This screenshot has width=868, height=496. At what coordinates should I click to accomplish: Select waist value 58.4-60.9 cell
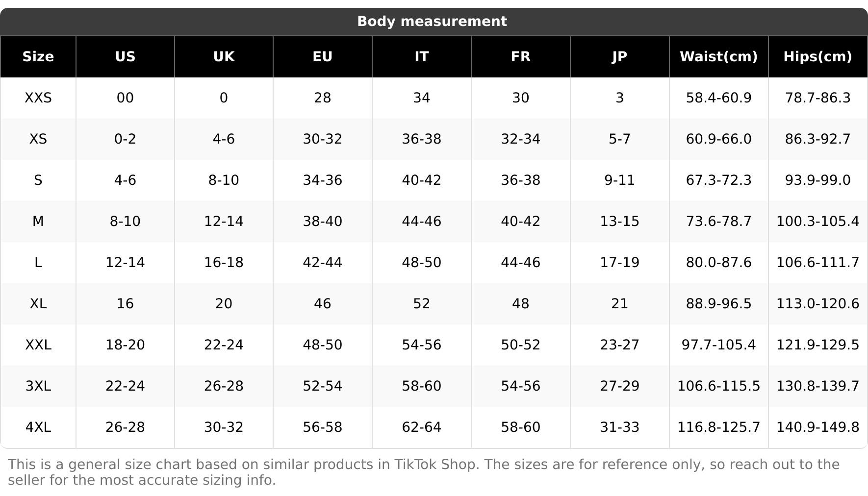point(718,98)
